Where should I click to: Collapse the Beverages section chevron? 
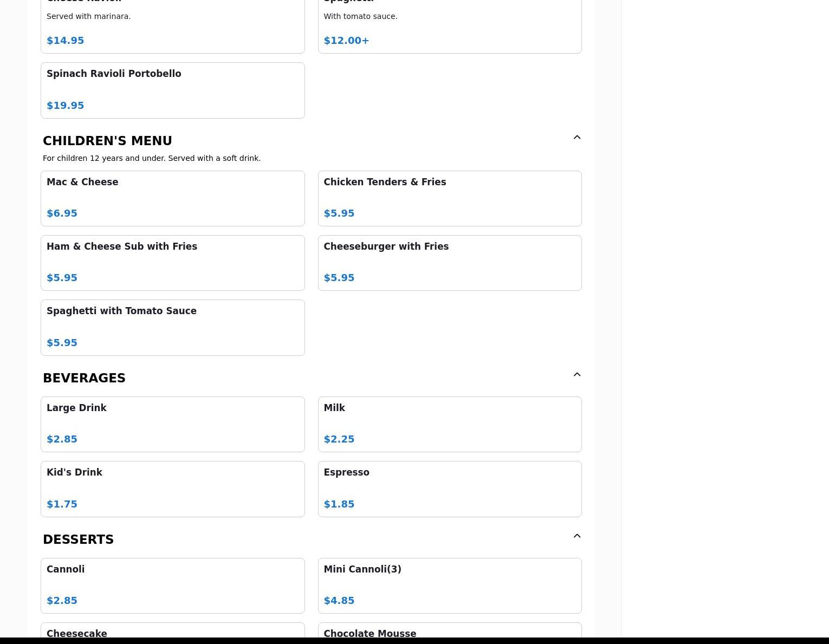[577, 375]
